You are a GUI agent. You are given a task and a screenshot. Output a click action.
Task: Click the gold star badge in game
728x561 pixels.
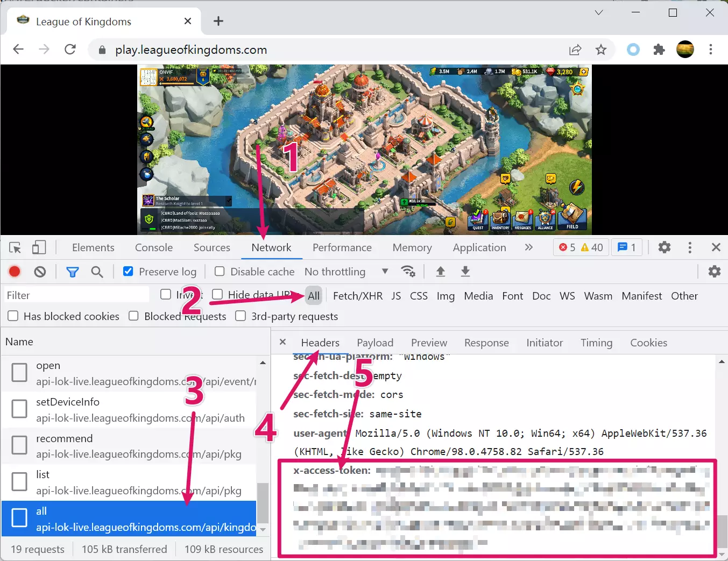[578, 89]
